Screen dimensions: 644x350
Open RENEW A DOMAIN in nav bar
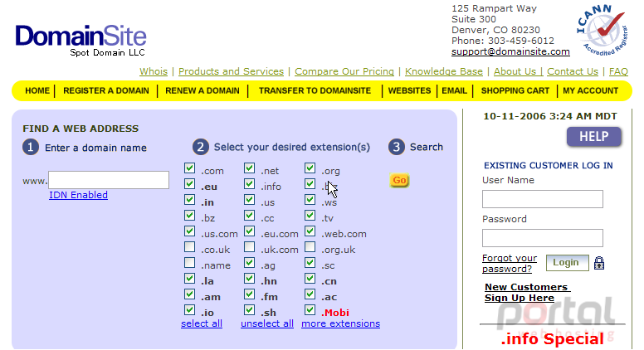pos(202,90)
